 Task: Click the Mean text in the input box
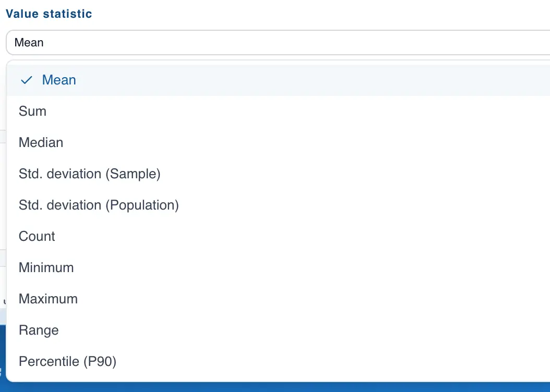pos(29,43)
